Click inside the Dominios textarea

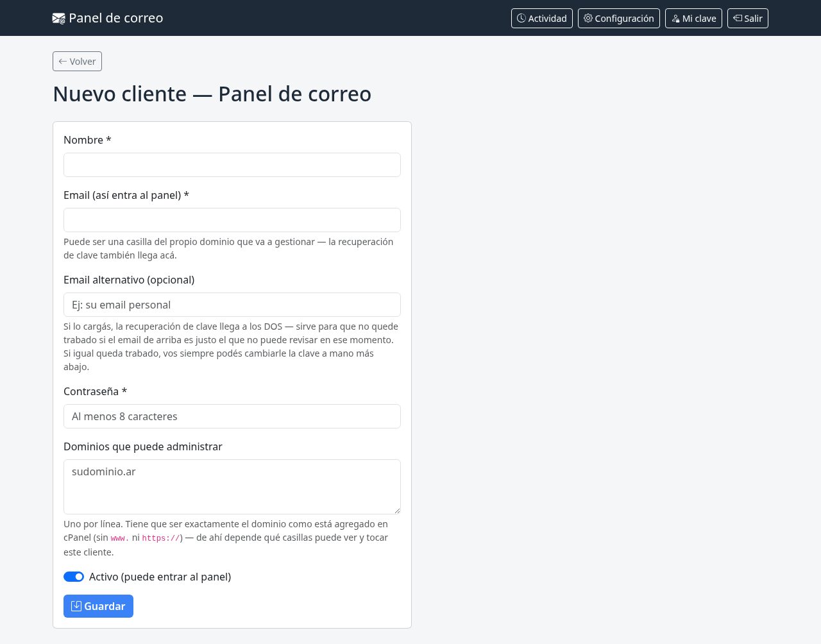click(232, 487)
